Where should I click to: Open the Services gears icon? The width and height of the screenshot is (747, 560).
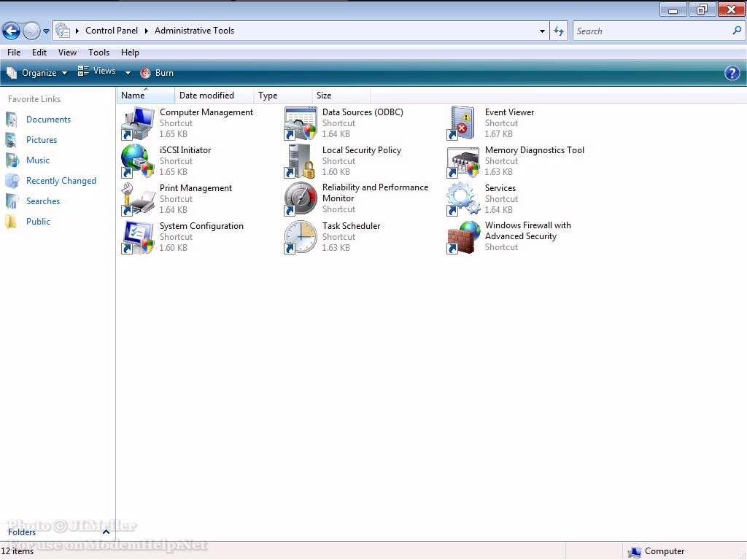462,199
